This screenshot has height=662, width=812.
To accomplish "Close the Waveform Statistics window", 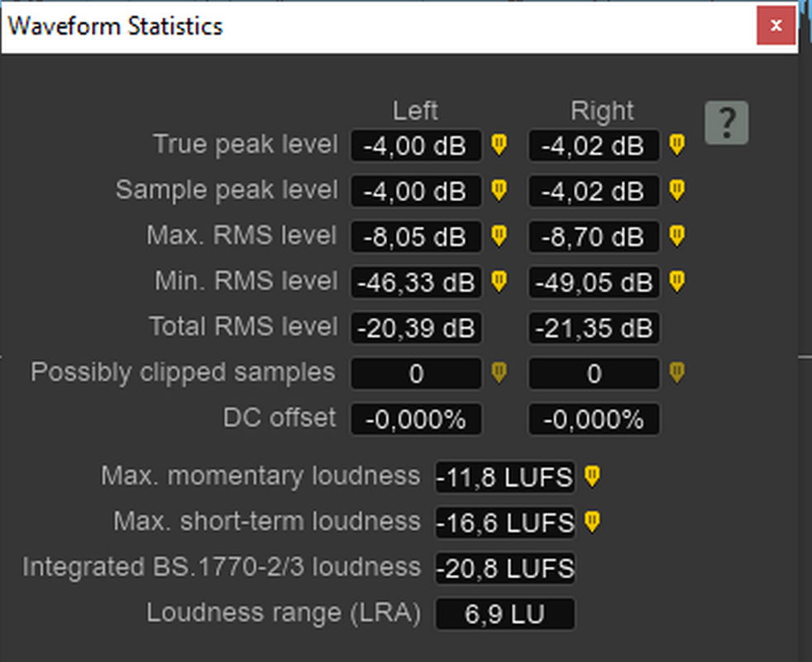I will point(776,25).
